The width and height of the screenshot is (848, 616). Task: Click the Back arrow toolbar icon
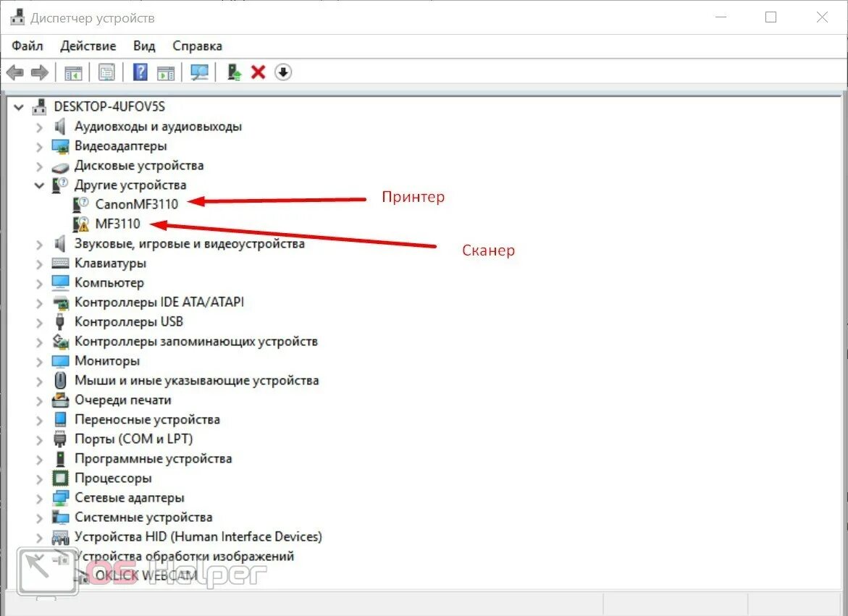pyautogui.click(x=15, y=72)
